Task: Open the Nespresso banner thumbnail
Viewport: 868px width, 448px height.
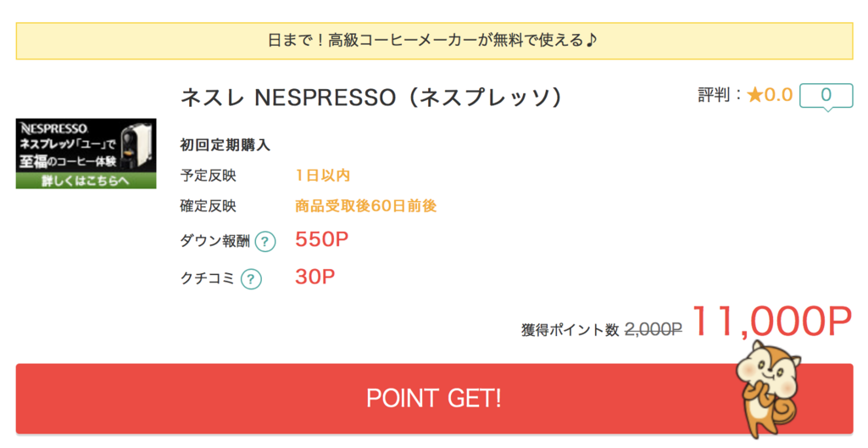Action: coord(86,154)
